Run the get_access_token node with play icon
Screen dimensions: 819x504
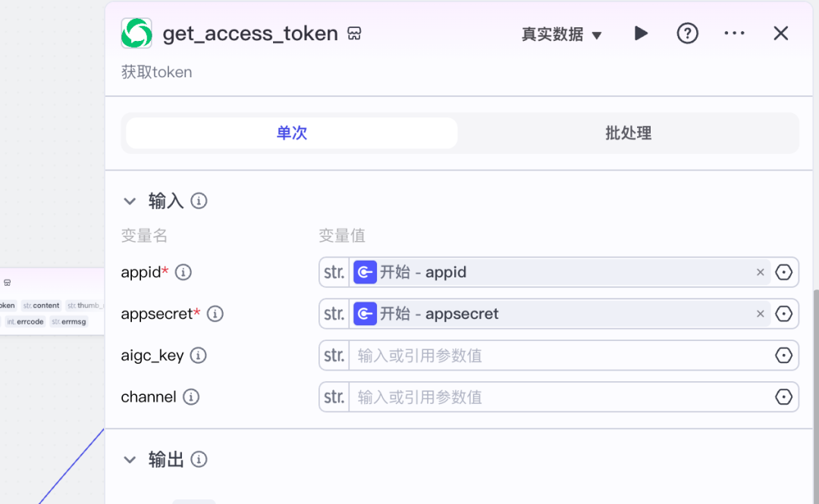click(x=641, y=33)
